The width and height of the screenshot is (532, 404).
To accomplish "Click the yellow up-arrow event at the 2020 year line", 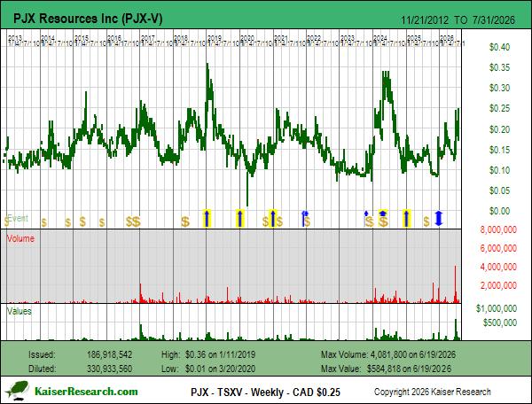I will (x=240, y=218).
